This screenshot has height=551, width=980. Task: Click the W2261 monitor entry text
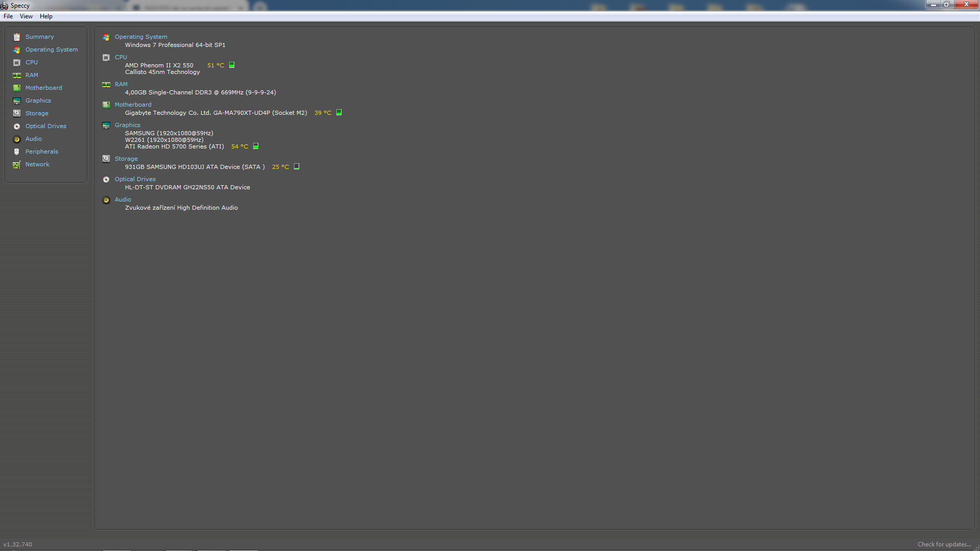coord(164,140)
